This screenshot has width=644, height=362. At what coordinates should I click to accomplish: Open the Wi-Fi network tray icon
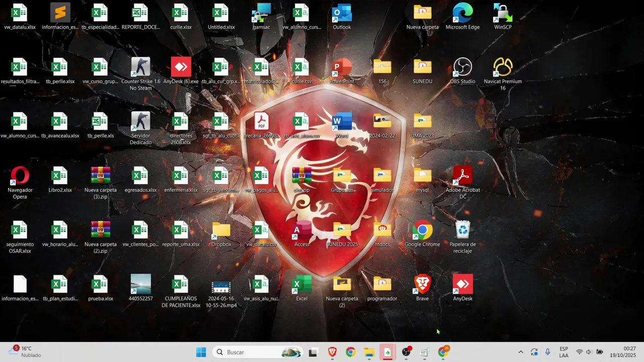579,352
